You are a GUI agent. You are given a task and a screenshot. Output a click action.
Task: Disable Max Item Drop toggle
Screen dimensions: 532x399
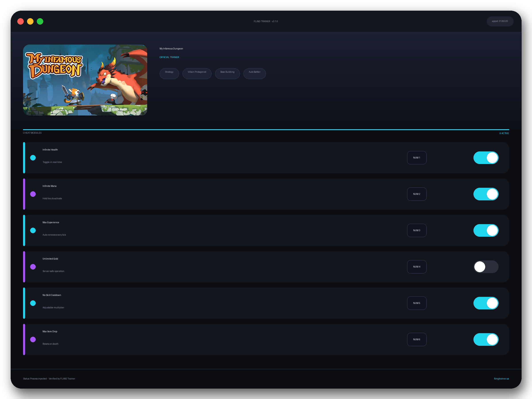tap(486, 339)
